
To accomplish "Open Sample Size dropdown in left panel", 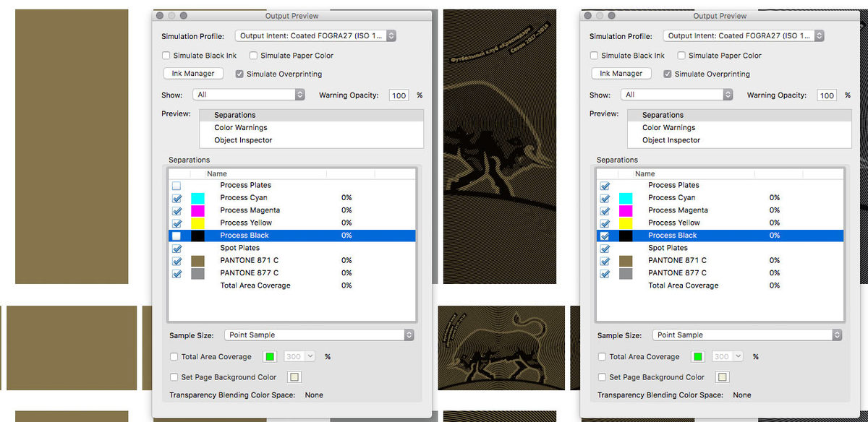I will (318, 335).
